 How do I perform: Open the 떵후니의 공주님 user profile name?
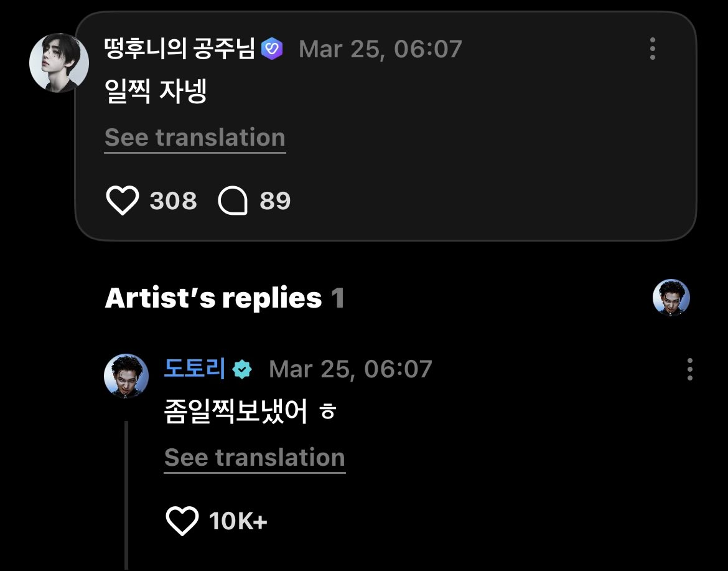click(180, 49)
